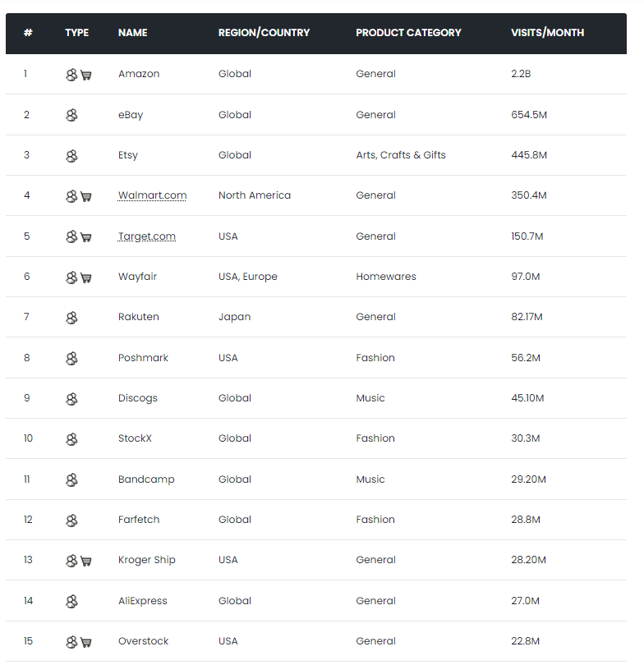Click the Name column header
The width and height of the screenshot is (644, 665).
[x=133, y=33]
